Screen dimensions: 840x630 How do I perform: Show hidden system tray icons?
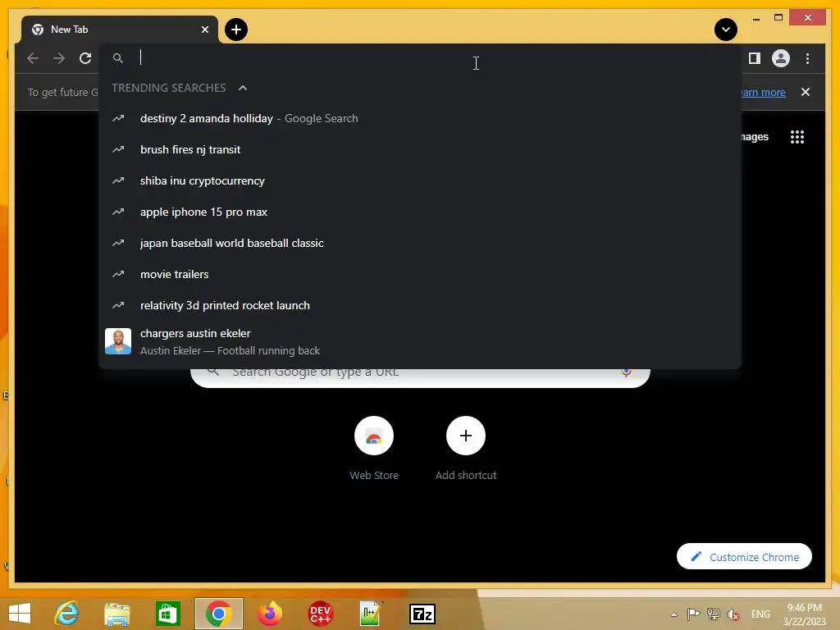click(674, 614)
